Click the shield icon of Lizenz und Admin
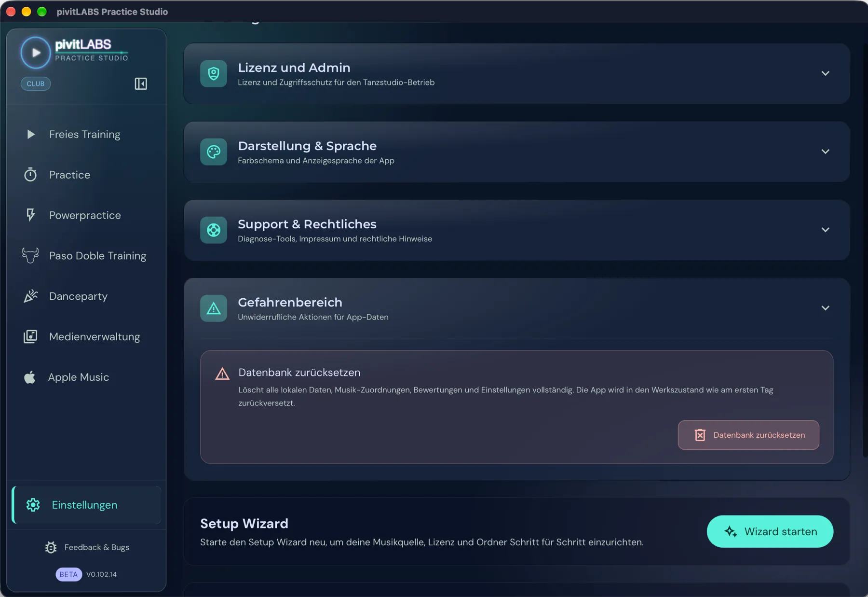This screenshot has height=597, width=868. coord(214,73)
